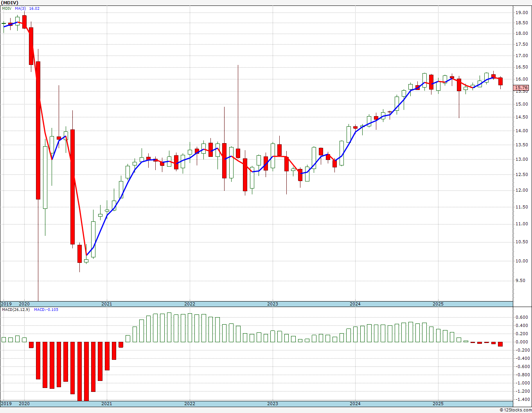The height and width of the screenshot is (413, 532).
Task: Click the 0.000 MACD axis label
Action: pos(522,342)
